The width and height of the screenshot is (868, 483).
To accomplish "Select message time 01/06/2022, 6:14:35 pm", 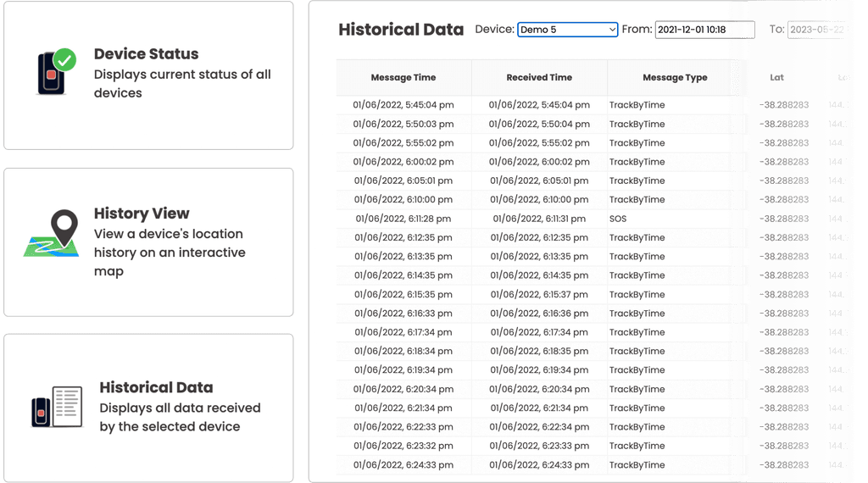I will pos(403,275).
